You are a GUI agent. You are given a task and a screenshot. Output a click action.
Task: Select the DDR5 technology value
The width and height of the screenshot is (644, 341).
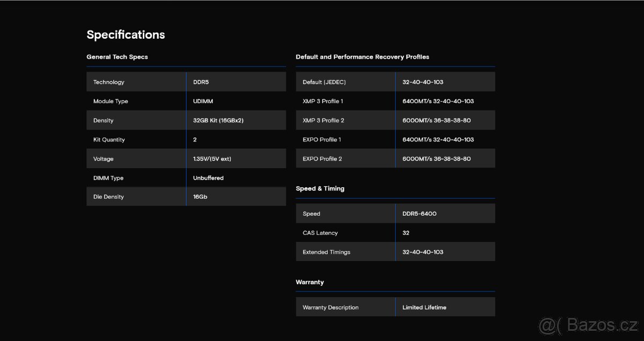tap(202, 82)
